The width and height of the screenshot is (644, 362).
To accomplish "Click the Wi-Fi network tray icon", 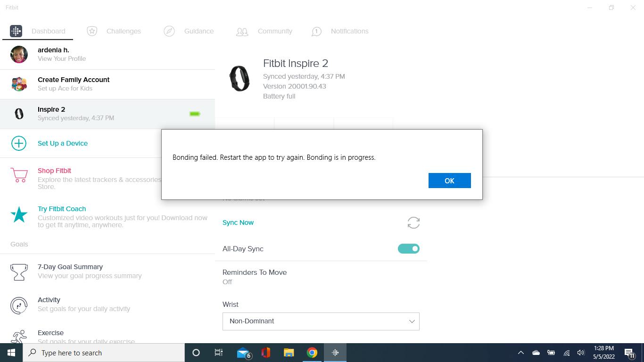I will 567,353.
